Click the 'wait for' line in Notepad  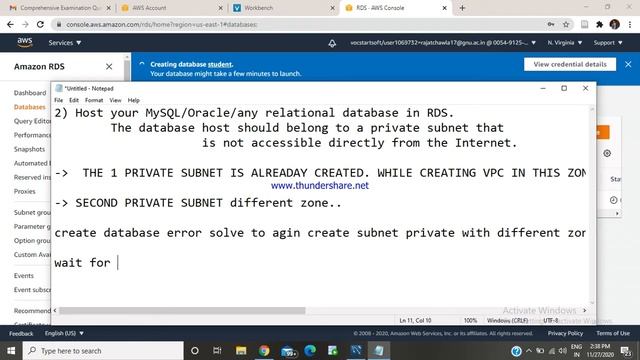[x=82, y=262]
